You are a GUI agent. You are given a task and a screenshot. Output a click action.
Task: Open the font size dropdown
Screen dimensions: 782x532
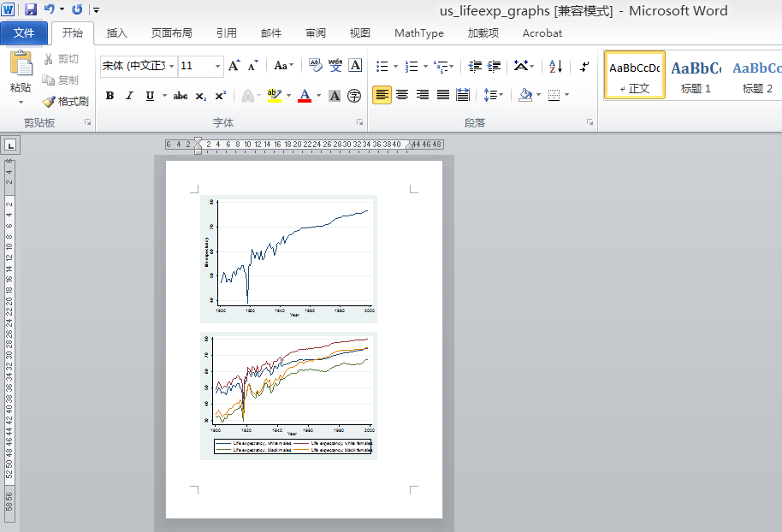[x=217, y=66]
